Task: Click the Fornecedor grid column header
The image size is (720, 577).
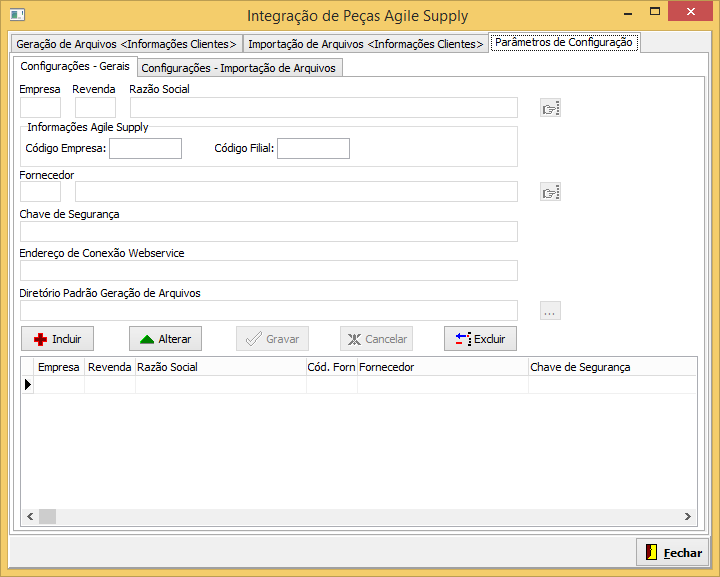Action: click(x=443, y=367)
